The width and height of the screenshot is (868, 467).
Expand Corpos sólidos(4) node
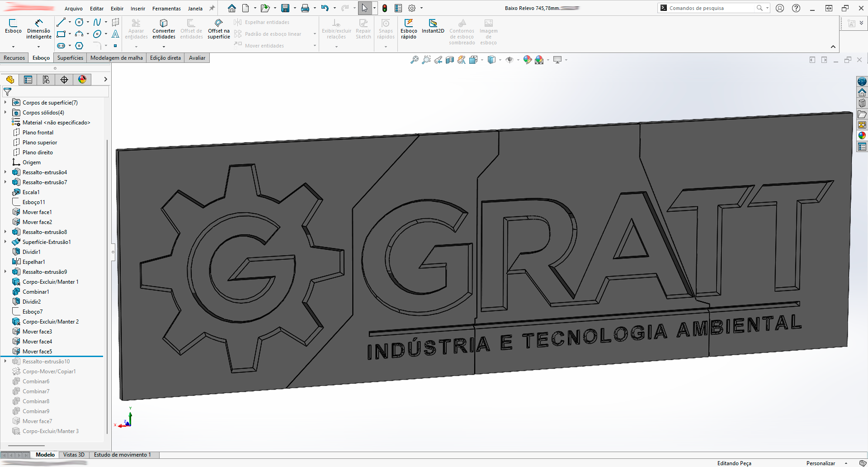click(5, 113)
